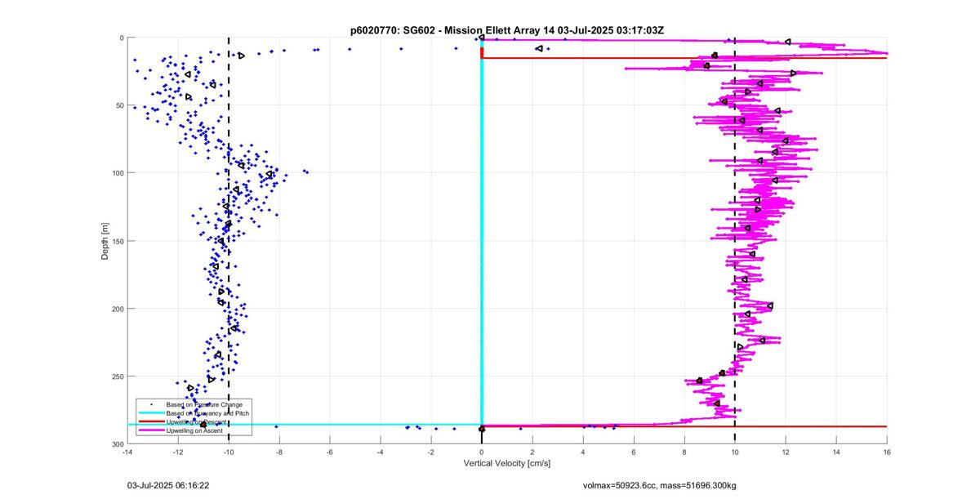Click the y-axis label 'Depth [m]'
The width and height of the screenshot is (980, 499).
click(x=105, y=241)
